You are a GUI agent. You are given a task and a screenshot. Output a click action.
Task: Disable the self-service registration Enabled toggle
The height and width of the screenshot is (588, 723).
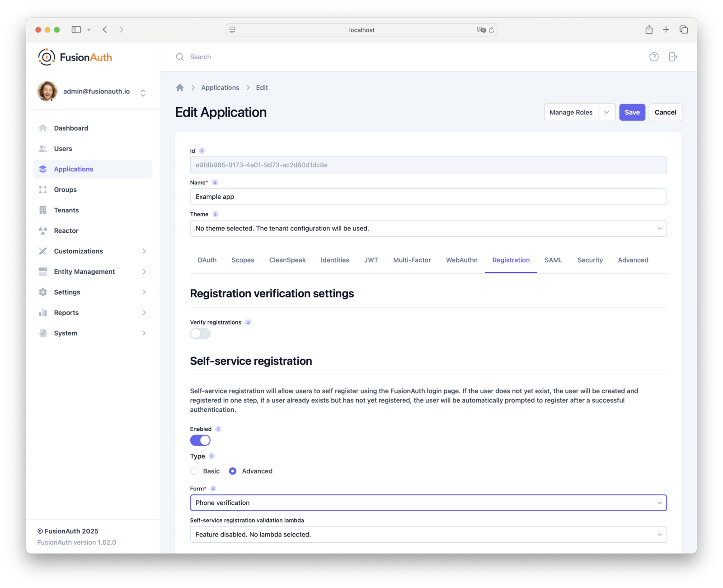click(200, 440)
